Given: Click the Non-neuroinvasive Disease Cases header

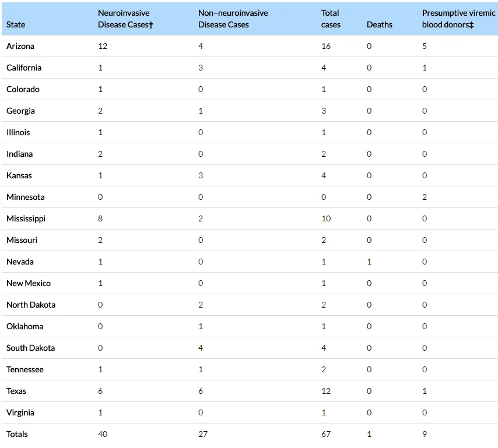Looking at the screenshot, I should [233, 19].
